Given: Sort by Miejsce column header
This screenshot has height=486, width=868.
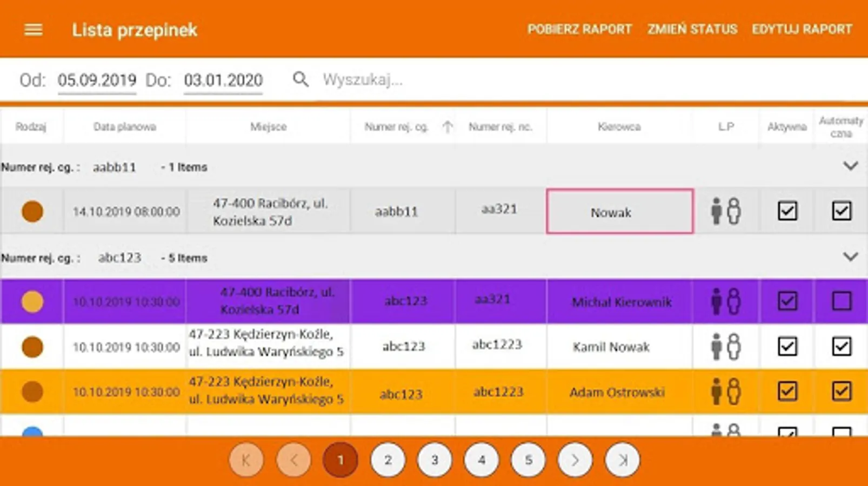Looking at the screenshot, I should pos(268,127).
